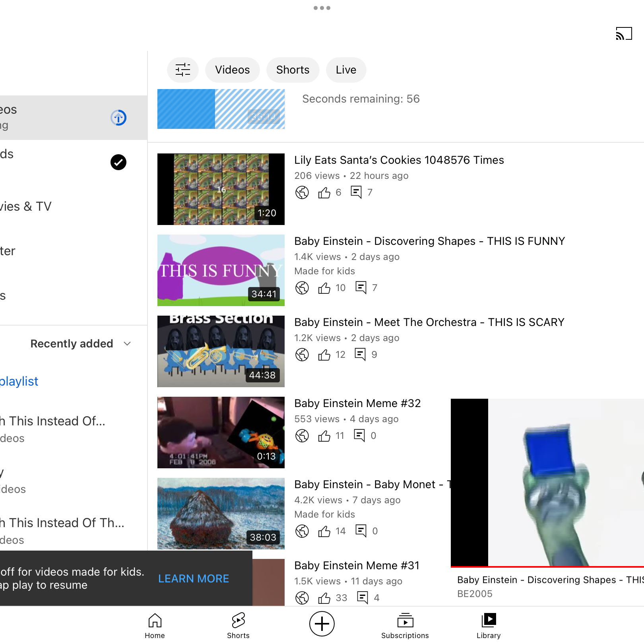Screen dimensions: 644x644
Task: Open the filter options slider icon
Action: [183, 70]
